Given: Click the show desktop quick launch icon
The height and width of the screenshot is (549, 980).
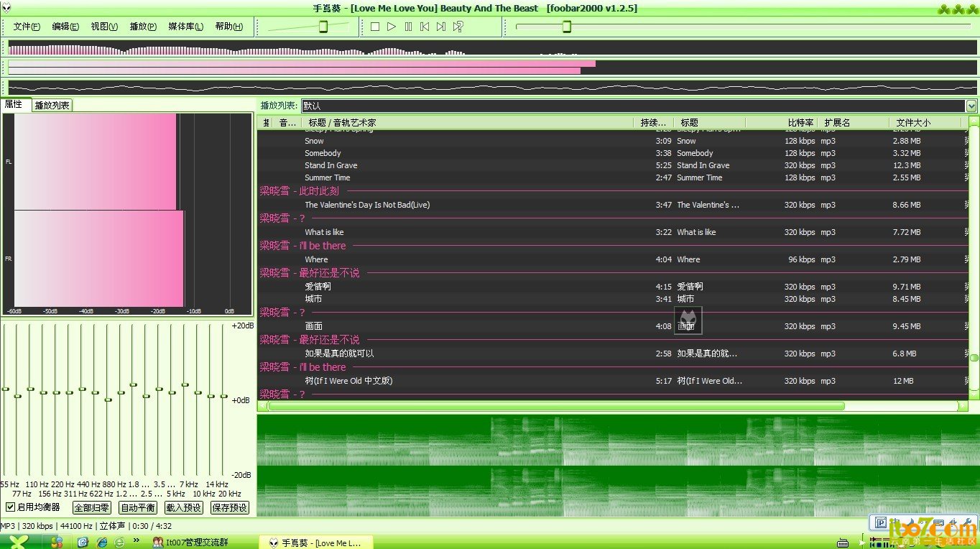Looking at the screenshot, I should tap(83, 543).
